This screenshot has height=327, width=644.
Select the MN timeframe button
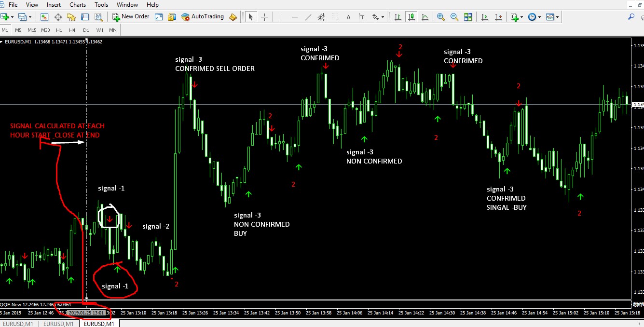tap(113, 30)
